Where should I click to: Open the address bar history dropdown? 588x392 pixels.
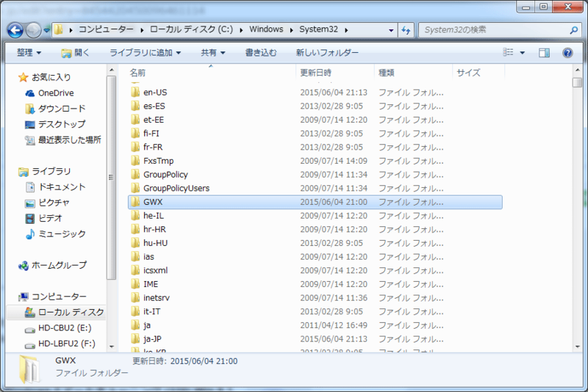pos(391,30)
